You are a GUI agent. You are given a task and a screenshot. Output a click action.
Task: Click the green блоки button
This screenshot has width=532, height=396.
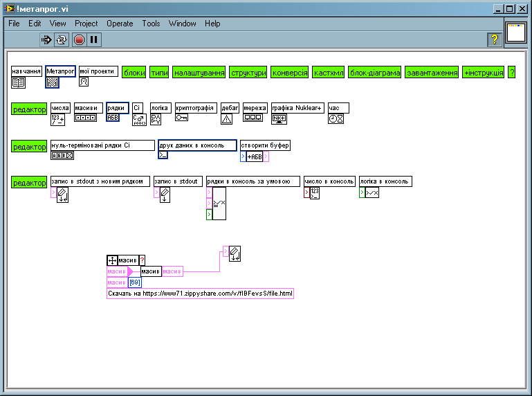pos(134,72)
